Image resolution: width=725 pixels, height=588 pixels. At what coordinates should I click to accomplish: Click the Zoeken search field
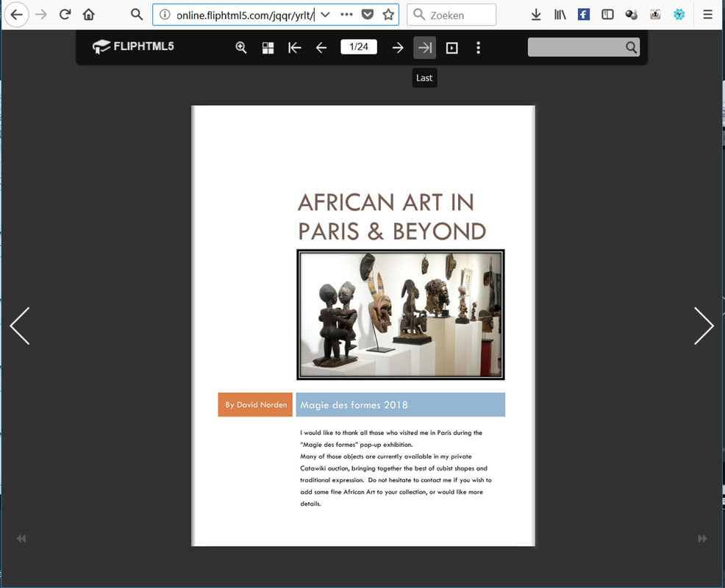coord(451,15)
